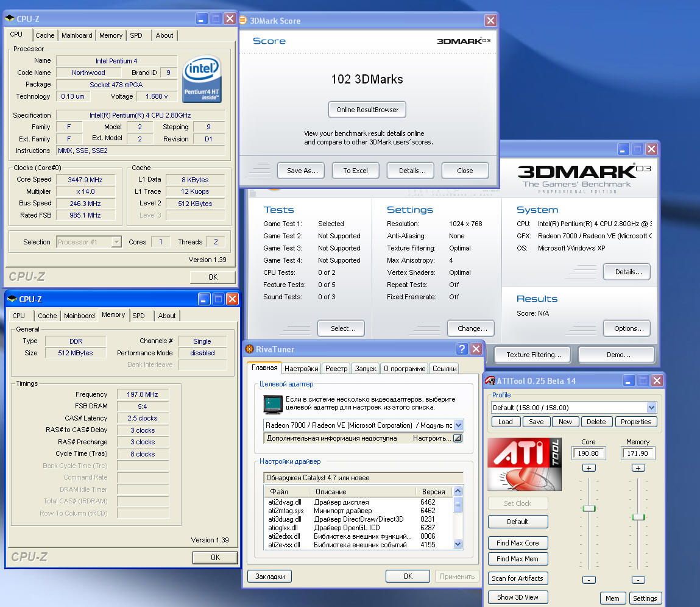Select atioglxx.dll row in driver list
The height and width of the screenshot is (607, 700).
pyautogui.click(x=359, y=528)
